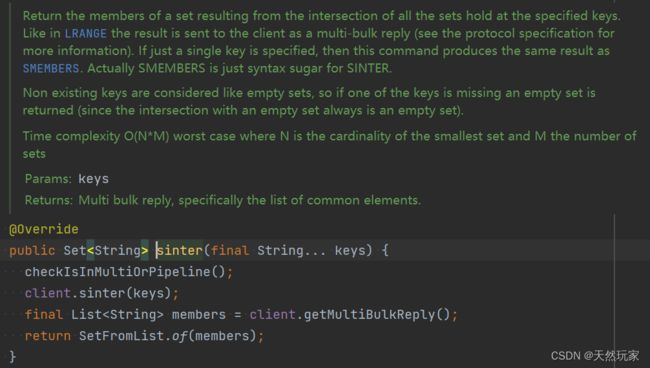Click the Set return type in the signature
The height and width of the screenshot is (368, 650).
pyautogui.click(x=75, y=250)
